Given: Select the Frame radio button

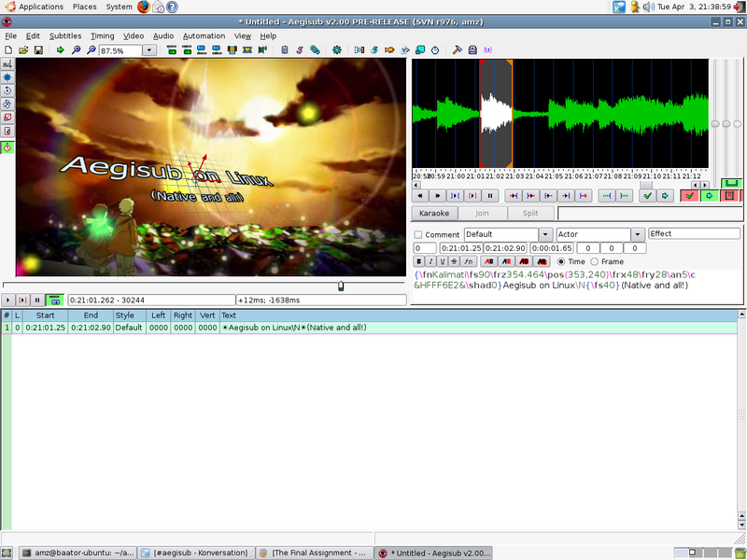Looking at the screenshot, I should (x=594, y=261).
